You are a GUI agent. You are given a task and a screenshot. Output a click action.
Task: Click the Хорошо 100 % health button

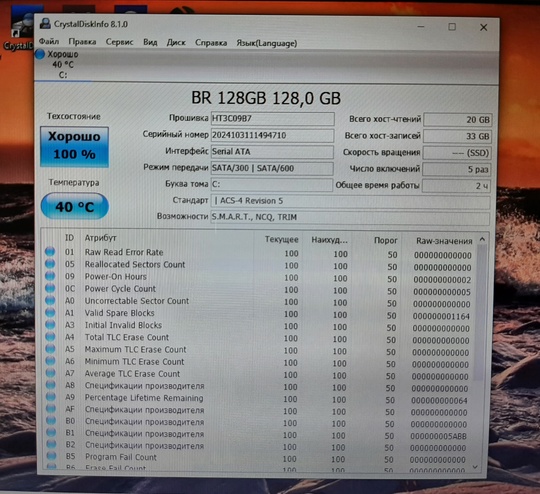(74, 146)
